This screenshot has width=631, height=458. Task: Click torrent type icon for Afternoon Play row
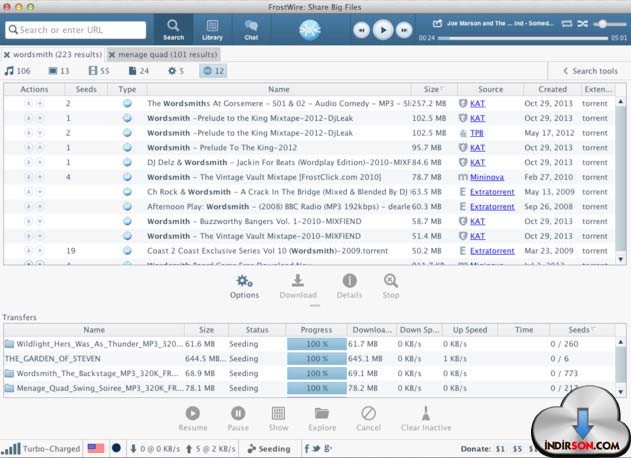point(127,206)
